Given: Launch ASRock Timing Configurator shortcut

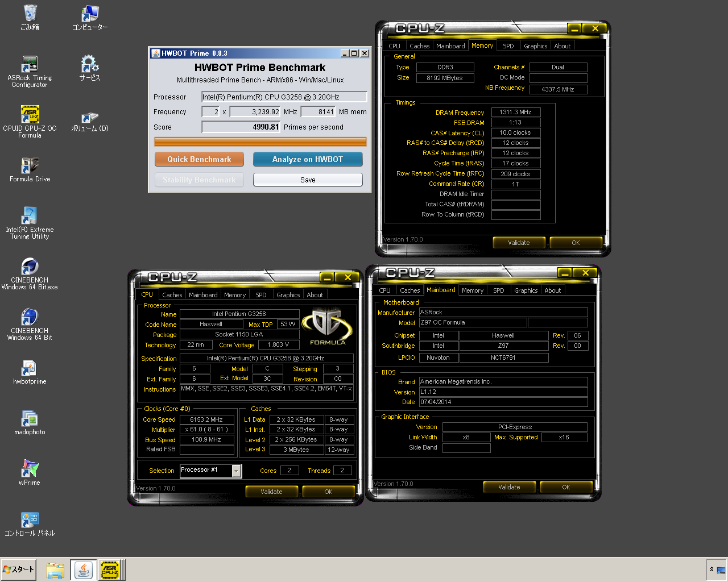Looking at the screenshot, I should tap(30, 72).
